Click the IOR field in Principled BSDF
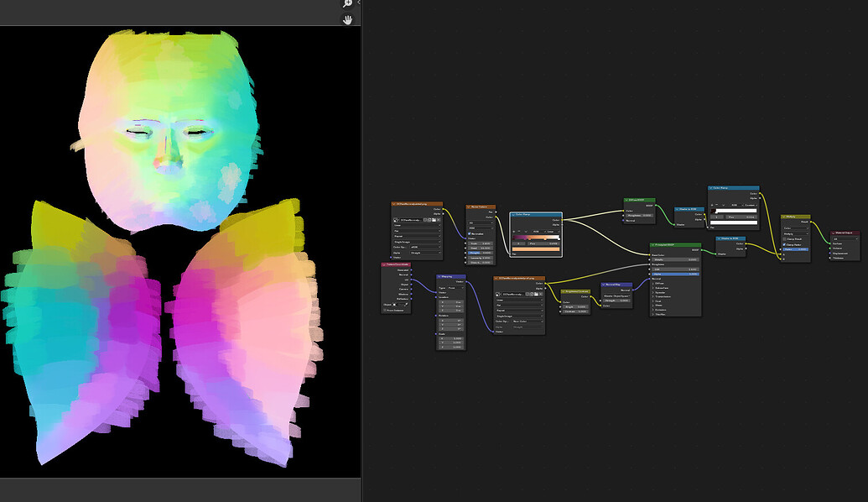The width and height of the screenshot is (868, 502). pos(675,269)
